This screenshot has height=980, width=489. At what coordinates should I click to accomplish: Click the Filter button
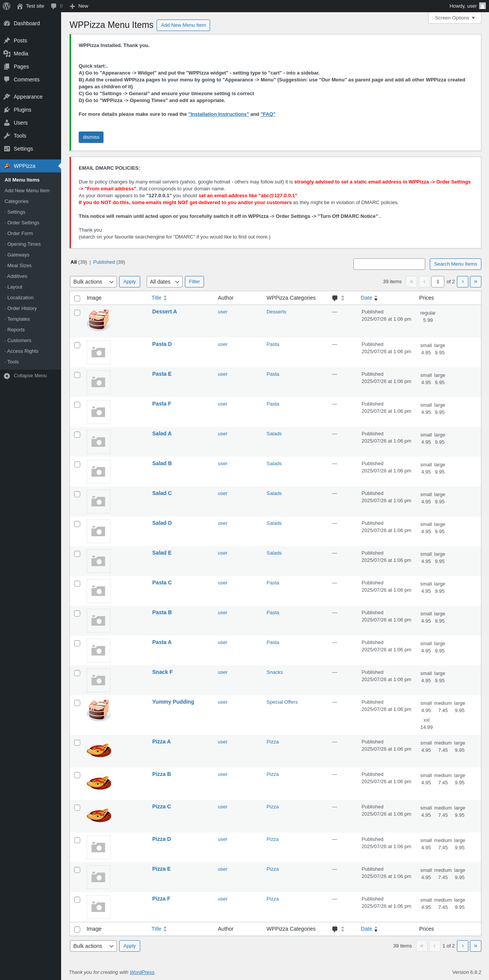194,282
